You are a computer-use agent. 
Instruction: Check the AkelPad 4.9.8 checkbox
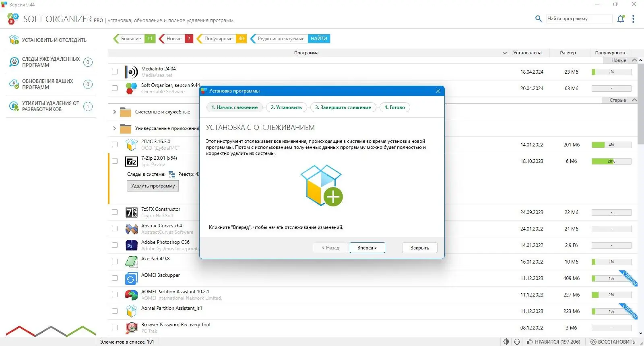point(115,262)
